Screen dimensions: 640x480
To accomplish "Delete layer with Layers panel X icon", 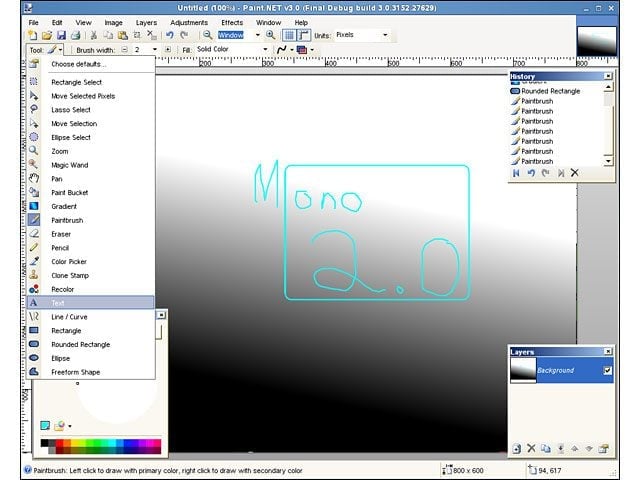I will tap(531, 449).
